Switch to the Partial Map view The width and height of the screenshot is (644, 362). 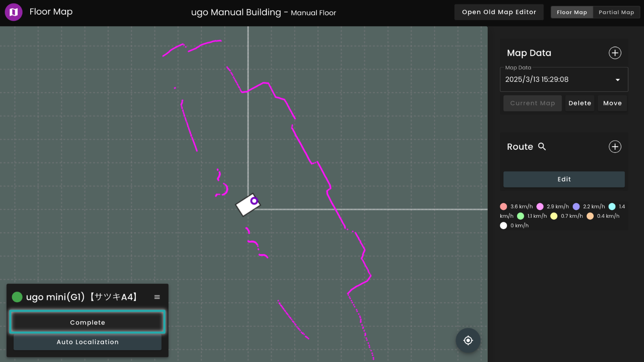pyautogui.click(x=617, y=12)
